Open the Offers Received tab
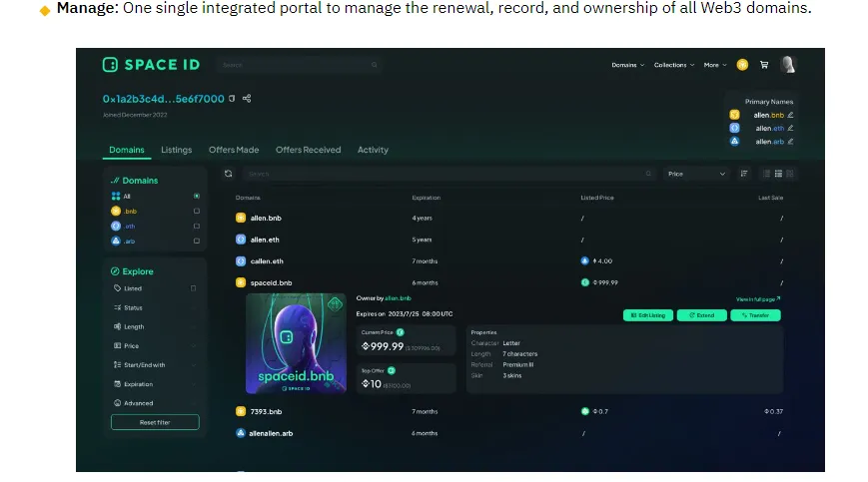Image resolution: width=868 pixels, height=482 pixels. click(x=309, y=150)
